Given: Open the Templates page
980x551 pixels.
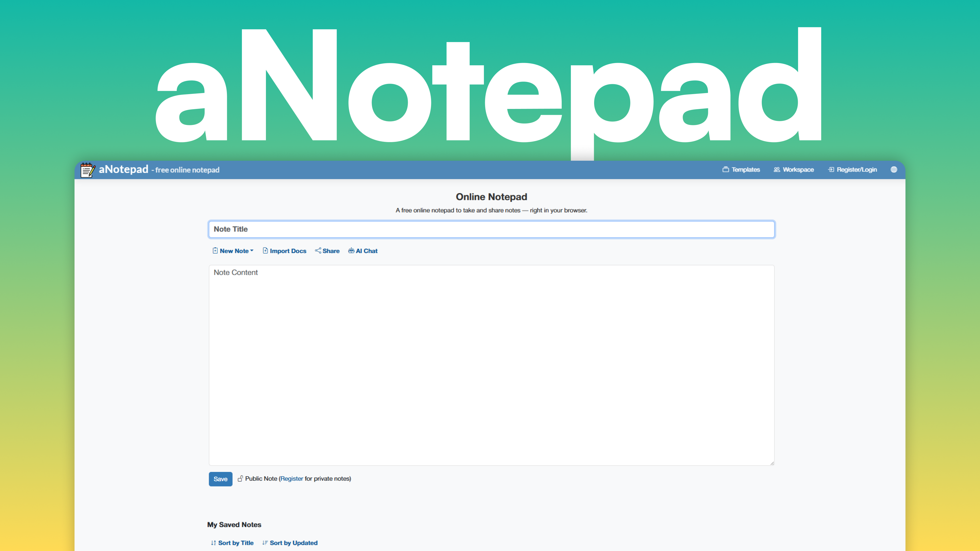Looking at the screenshot, I should (741, 170).
